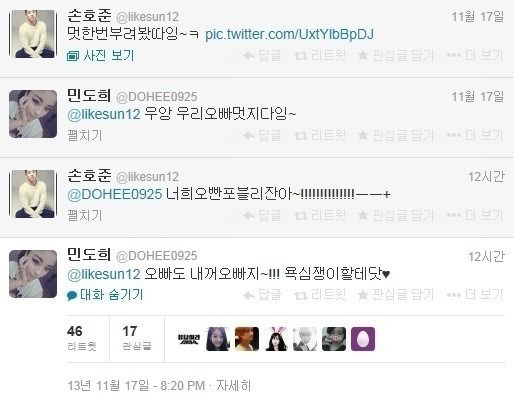Open the pic.twitter.com/UxtYIbBpDJ link

(289, 34)
